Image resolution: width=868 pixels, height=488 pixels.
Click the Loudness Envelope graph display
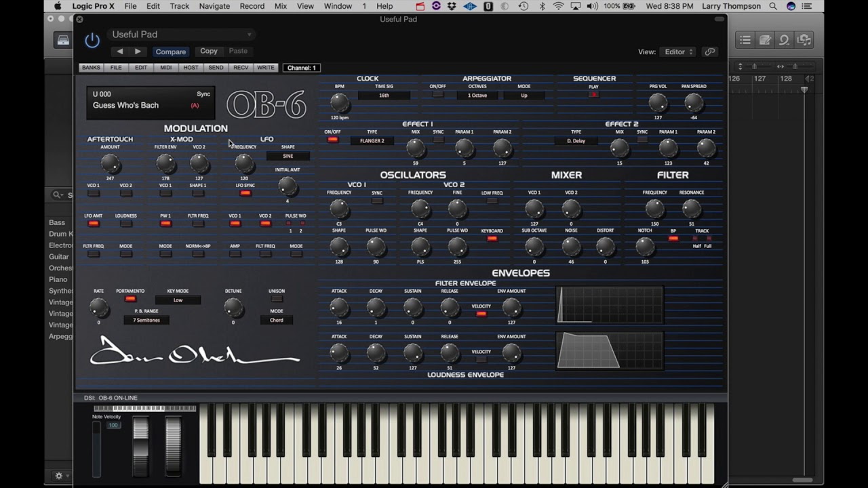click(x=610, y=351)
